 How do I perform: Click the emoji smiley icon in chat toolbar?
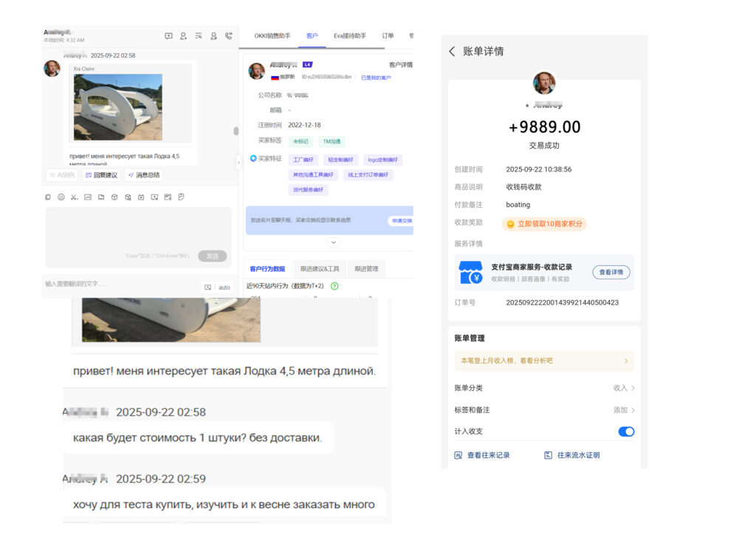pos(61,197)
